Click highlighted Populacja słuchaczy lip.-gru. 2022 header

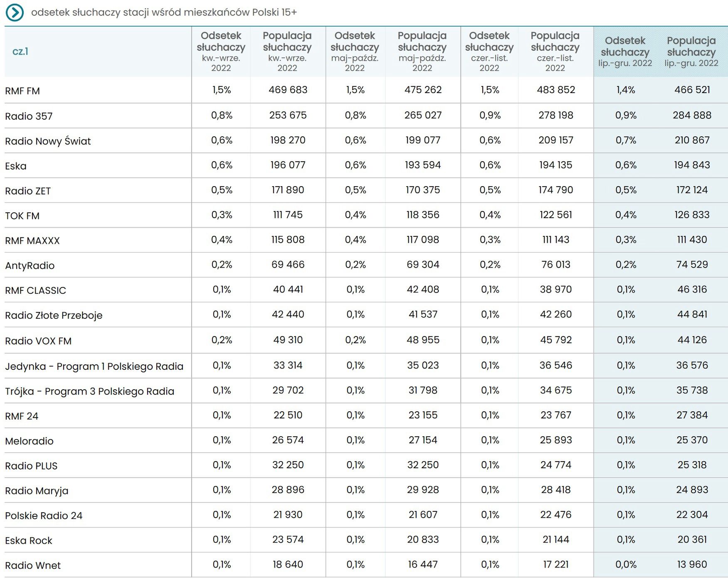691,52
